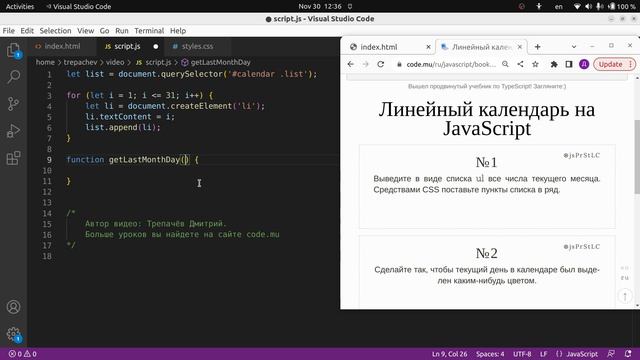Image resolution: width=640 pixels, height=360 pixels.
Task: Click 'UTF-8' encoding in status bar
Action: (x=522, y=354)
